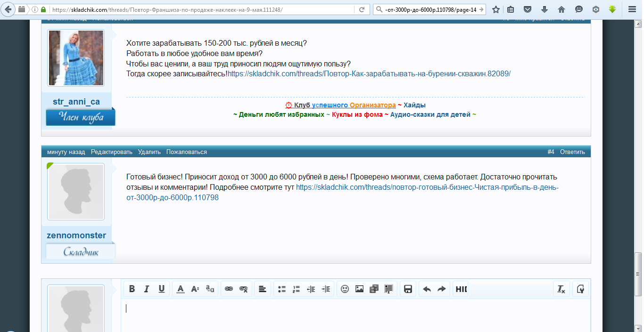644x332 pixels.
Task: Open the text color picker
Action: 180,289
